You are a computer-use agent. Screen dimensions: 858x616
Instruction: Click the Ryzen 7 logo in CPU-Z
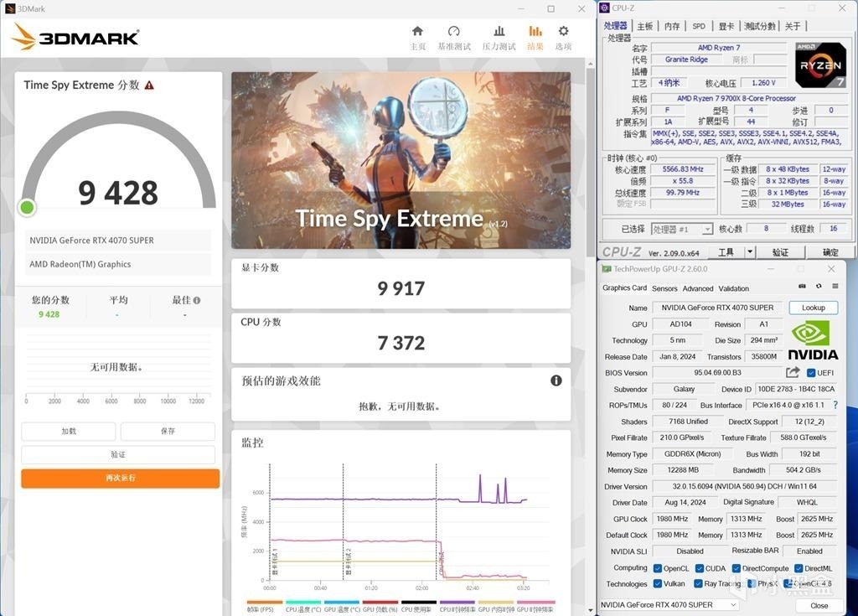click(820, 65)
